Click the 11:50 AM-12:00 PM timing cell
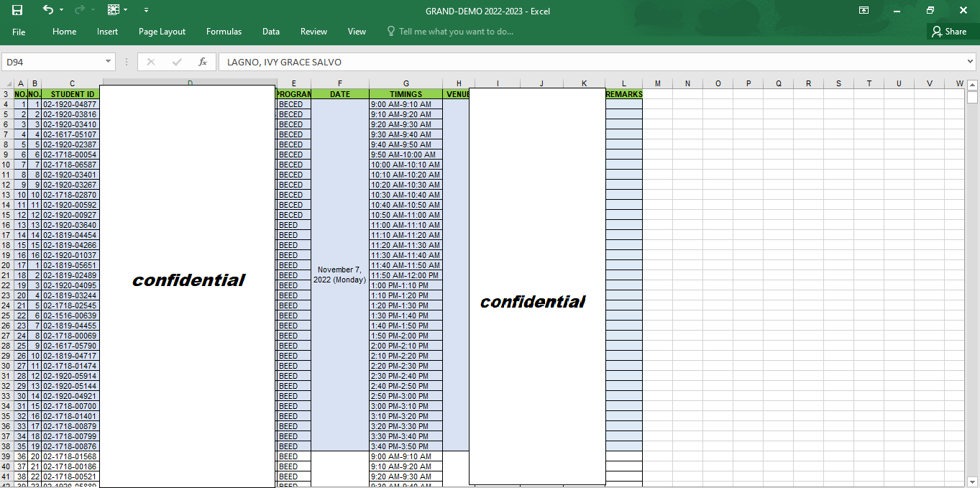This screenshot has width=980, height=488. tap(406, 275)
